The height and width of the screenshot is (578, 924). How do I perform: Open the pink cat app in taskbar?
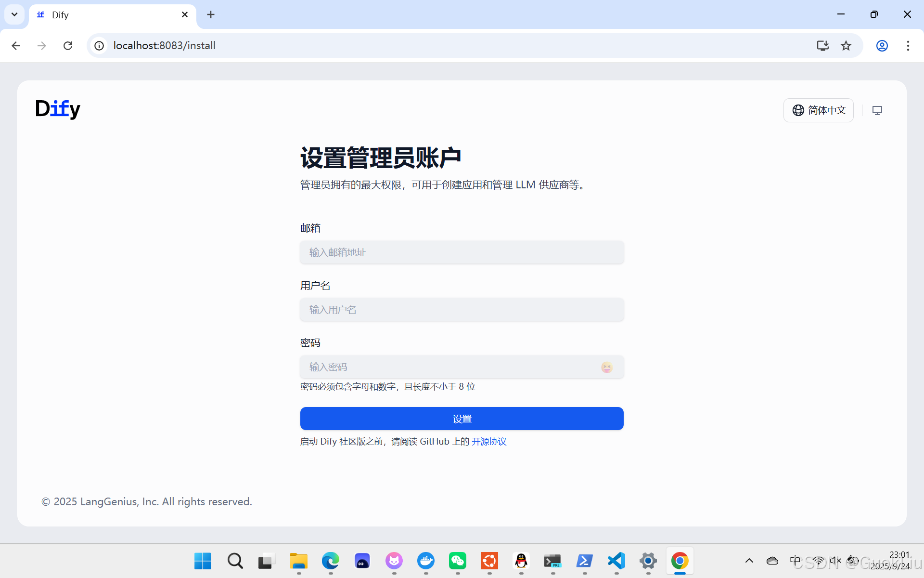[x=394, y=561]
